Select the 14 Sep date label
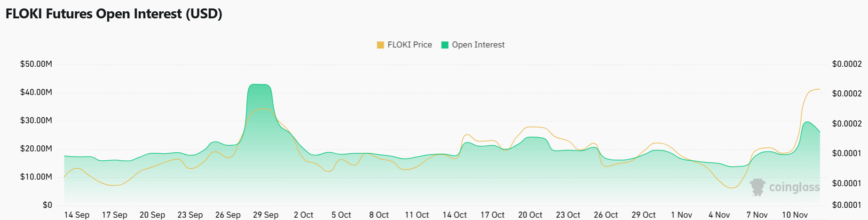 point(77,215)
